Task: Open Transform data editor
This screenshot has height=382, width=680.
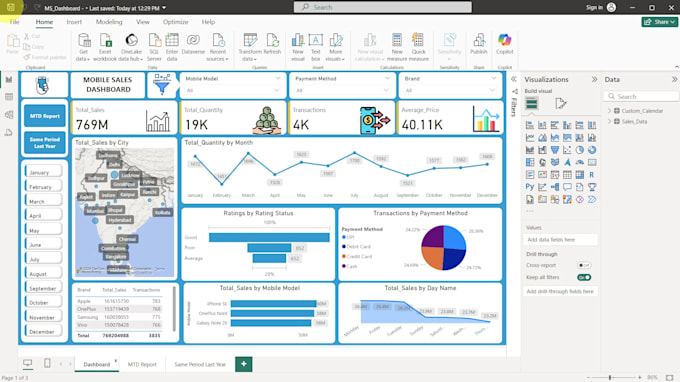Action: tap(250, 47)
